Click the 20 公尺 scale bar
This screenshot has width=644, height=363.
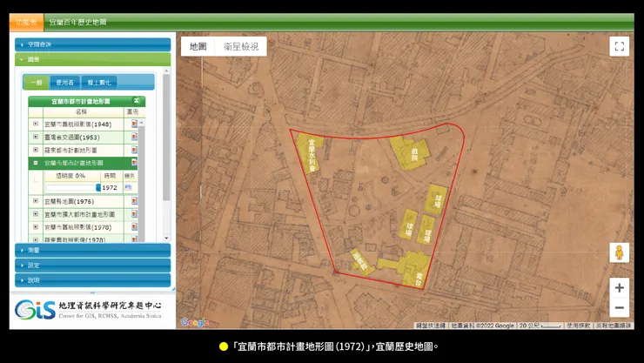click(x=540, y=326)
